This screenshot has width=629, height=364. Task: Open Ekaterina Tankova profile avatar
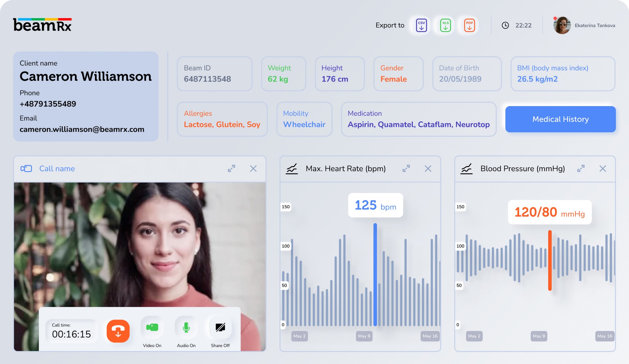[x=562, y=25]
